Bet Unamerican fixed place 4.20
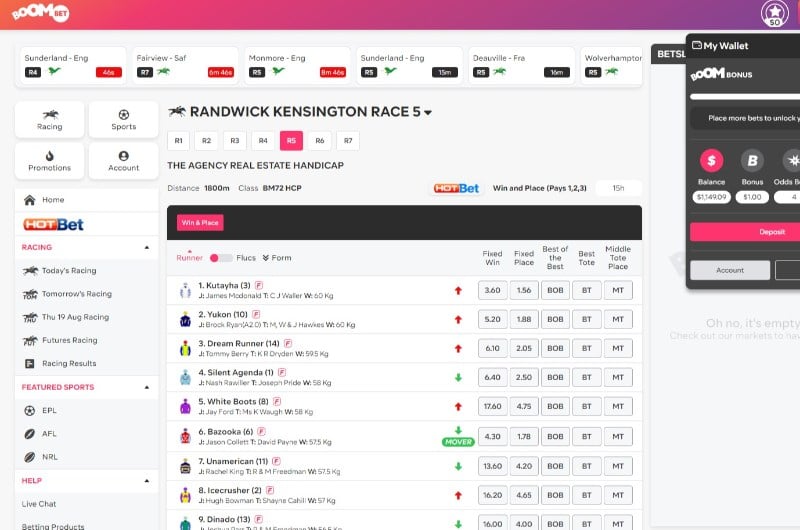The width and height of the screenshot is (800, 530). [524, 466]
